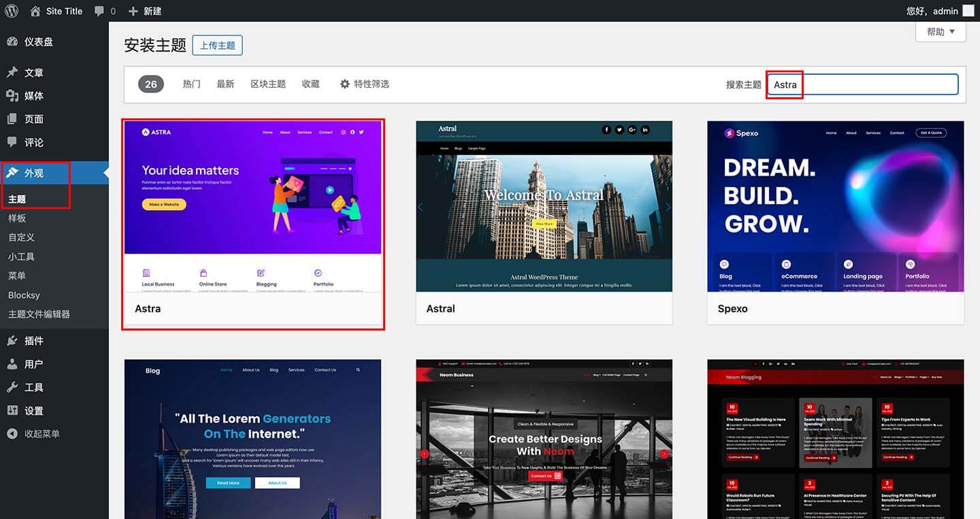Viewport: 980px width, 519px height.
Task: Click the 26 results count badge
Action: (x=151, y=84)
